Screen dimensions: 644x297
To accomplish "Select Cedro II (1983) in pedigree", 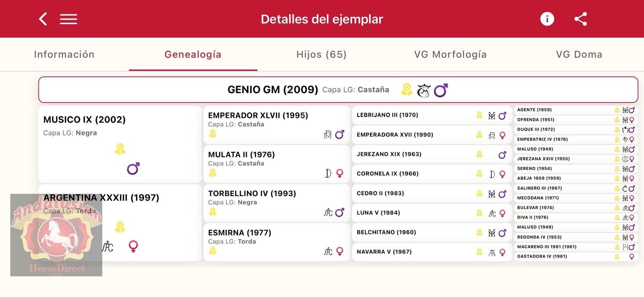I will (380, 193).
